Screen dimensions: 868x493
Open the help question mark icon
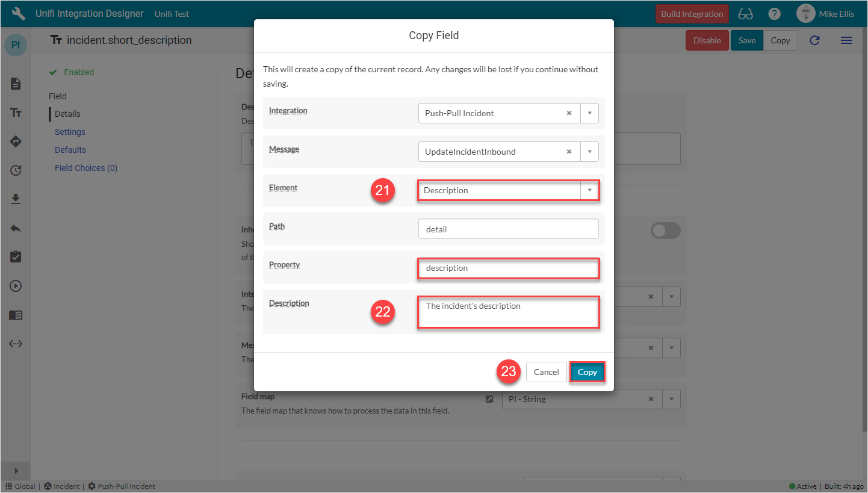pos(775,14)
